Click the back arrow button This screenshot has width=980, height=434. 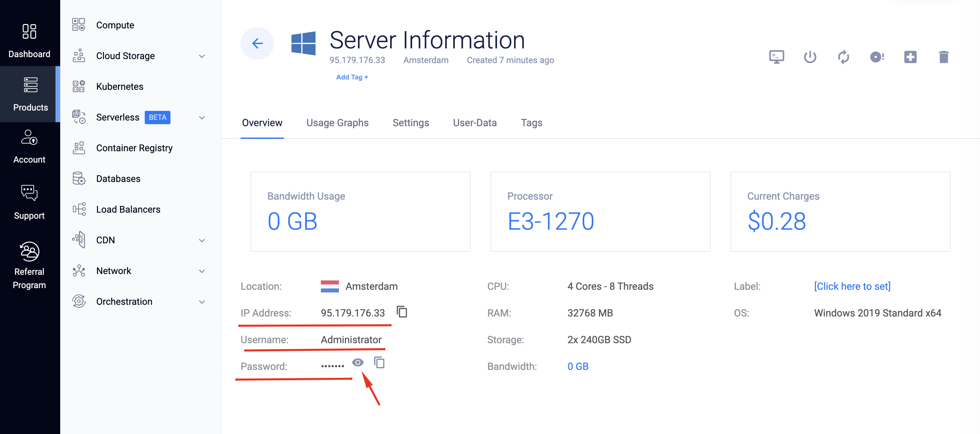(x=257, y=43)
